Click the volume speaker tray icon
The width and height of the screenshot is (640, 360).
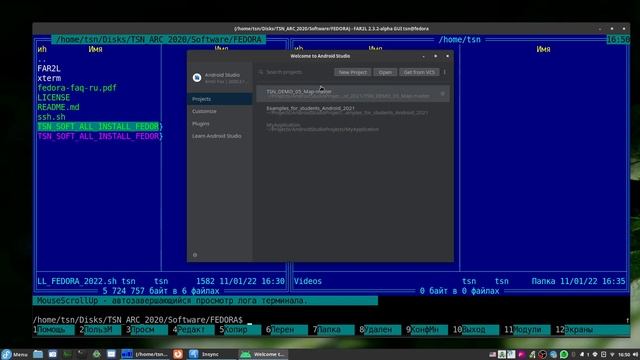pos(635,354)
